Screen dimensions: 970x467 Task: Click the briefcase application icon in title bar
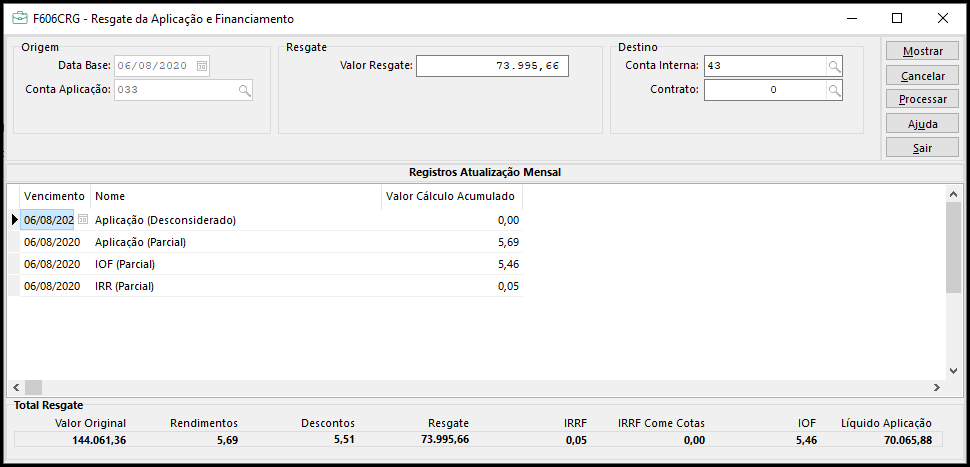coord(20,19)
